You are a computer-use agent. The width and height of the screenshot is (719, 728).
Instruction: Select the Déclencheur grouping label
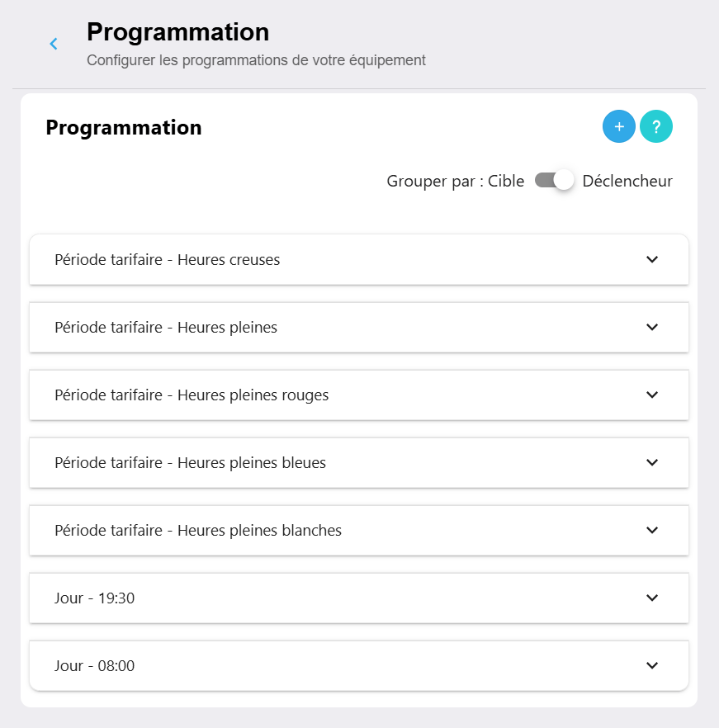click(x=627, y=181)
